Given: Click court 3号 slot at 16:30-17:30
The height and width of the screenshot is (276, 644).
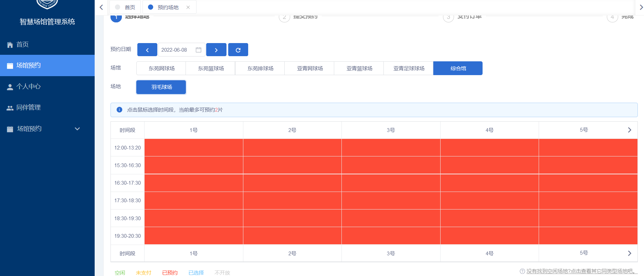Looking at the screenshot, I should 391,183.
